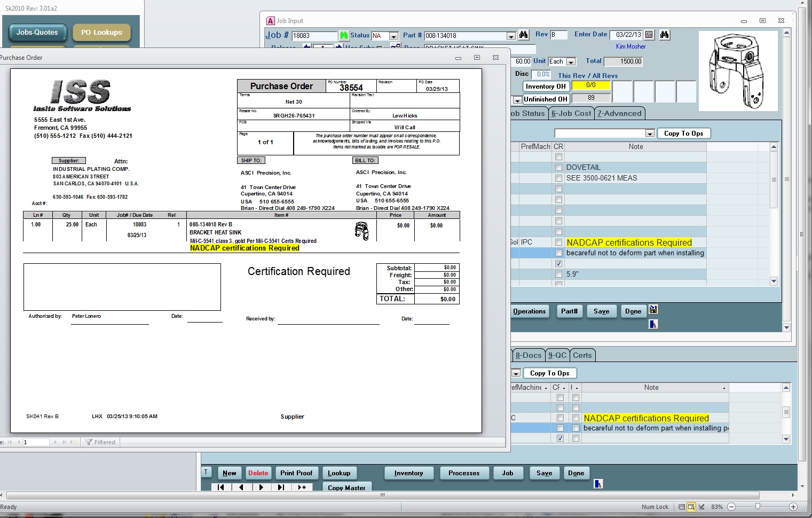Open CR column filter arrow in lower grid
The width and height of the screenshot is (812, 518).
(564, 388)
